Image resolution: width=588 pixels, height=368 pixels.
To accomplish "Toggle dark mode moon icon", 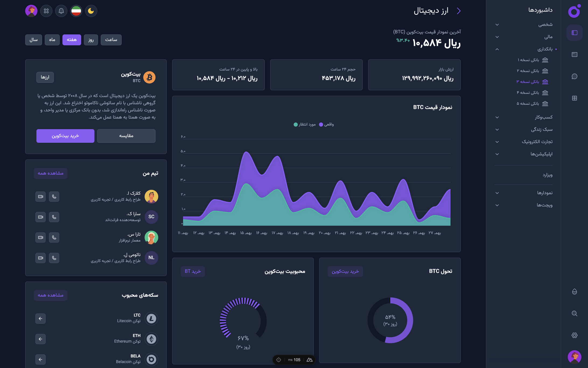I will pos(91,11).
